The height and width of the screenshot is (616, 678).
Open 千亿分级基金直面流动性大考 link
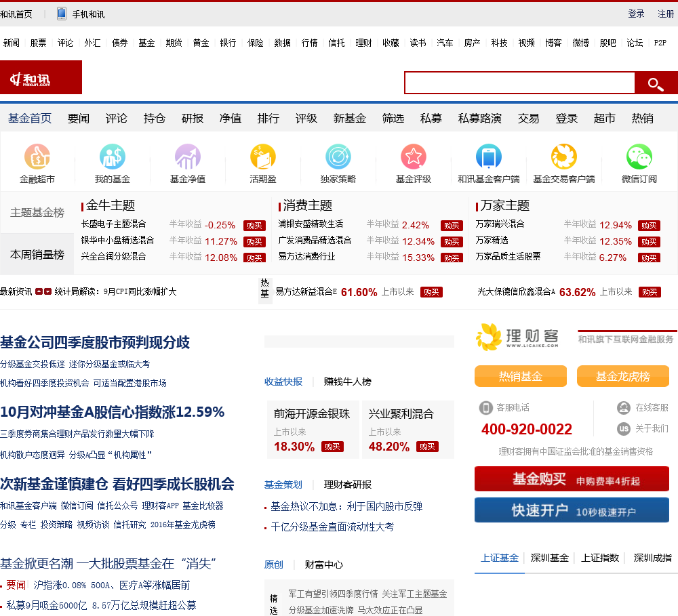pyautogui.click(x=332, y=527)
